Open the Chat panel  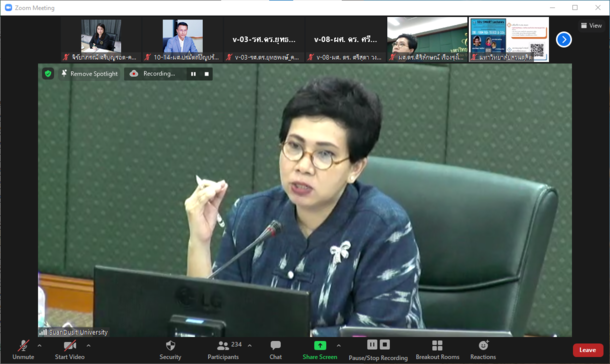(275, 349)
